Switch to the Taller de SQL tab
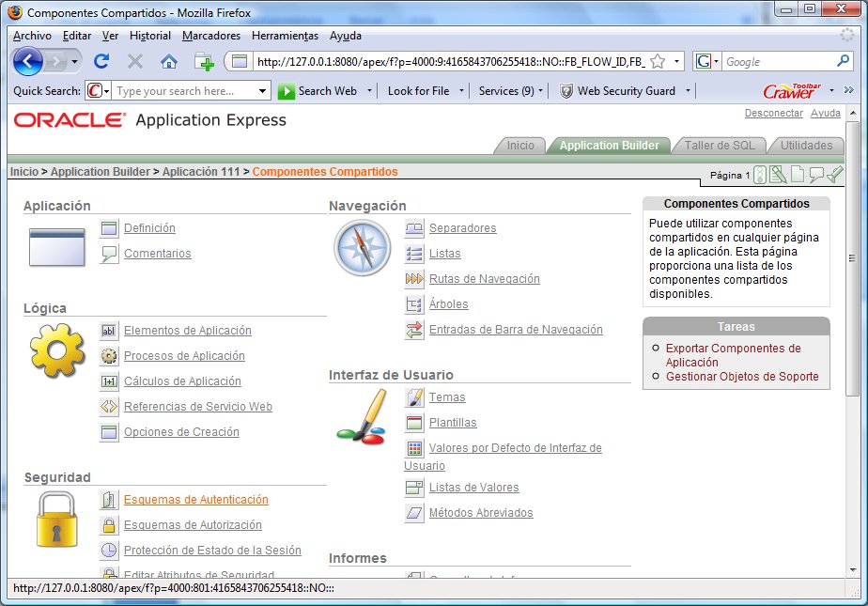 pyautogui.click(x=719, y=146)
